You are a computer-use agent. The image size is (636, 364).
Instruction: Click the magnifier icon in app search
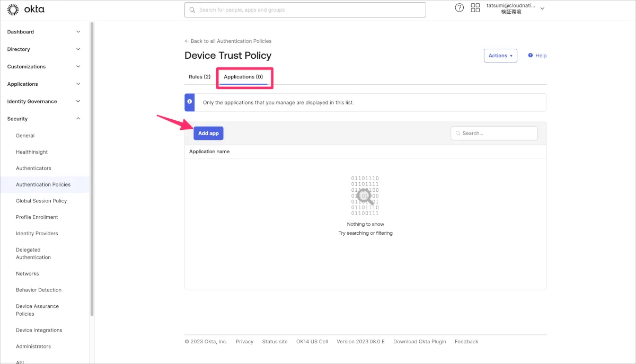pos(457,134)
